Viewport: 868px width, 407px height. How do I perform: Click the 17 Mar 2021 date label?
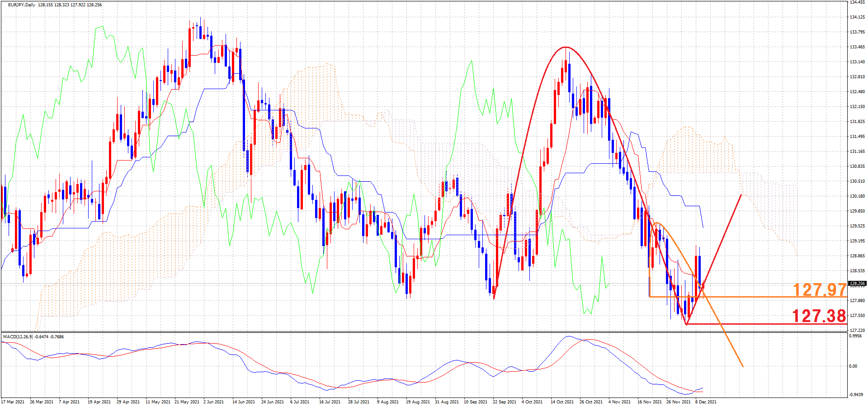[x=13, y=402]
